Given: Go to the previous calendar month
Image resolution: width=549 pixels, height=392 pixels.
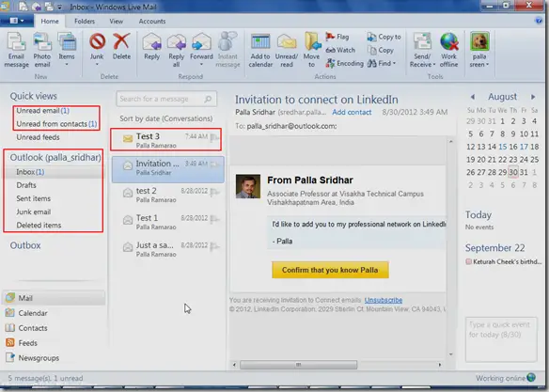Looking at the screenshot, I should coord(473,97).
